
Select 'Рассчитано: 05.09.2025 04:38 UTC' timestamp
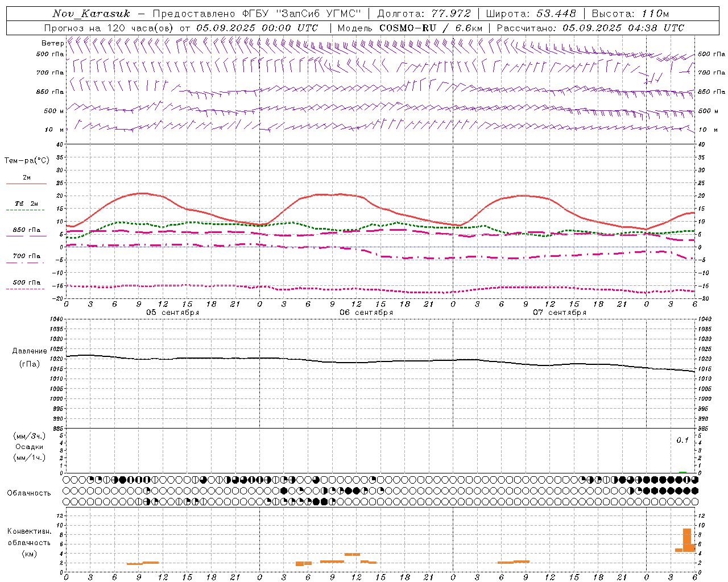[x=590, y=28]
